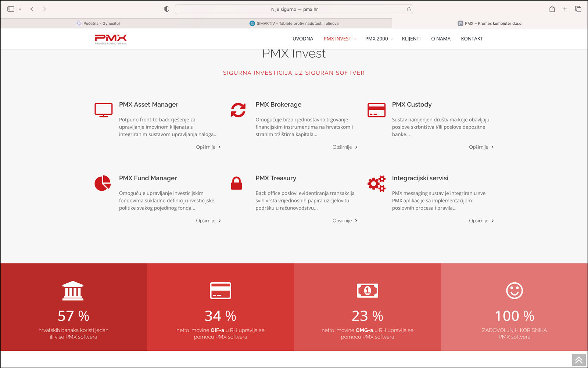Open the PMX 2000 menu
This screenshot has height=368, width=588.
(376, 39)
